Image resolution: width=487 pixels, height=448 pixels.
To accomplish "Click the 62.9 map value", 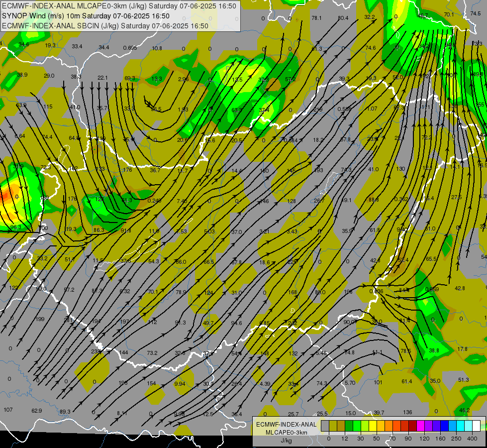I will [37, 411].
